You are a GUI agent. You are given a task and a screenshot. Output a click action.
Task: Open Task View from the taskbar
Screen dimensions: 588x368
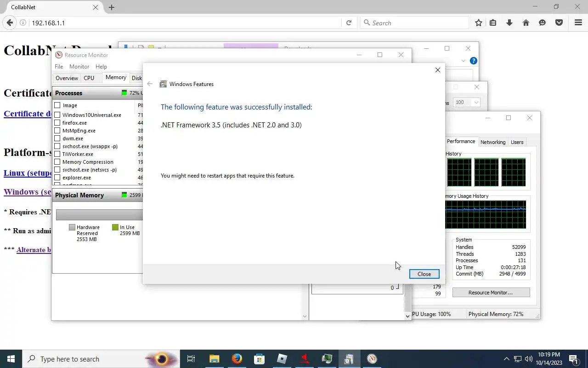point(191,359)
